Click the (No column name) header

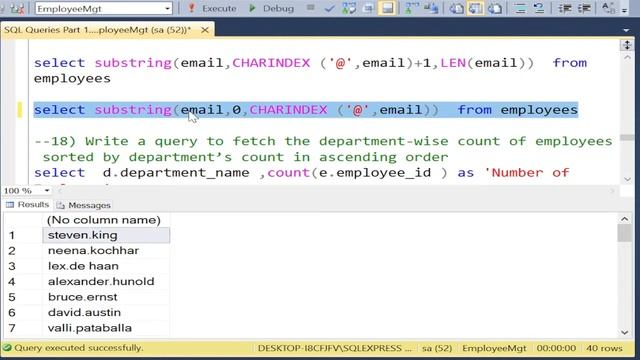(x=104, y=220)
